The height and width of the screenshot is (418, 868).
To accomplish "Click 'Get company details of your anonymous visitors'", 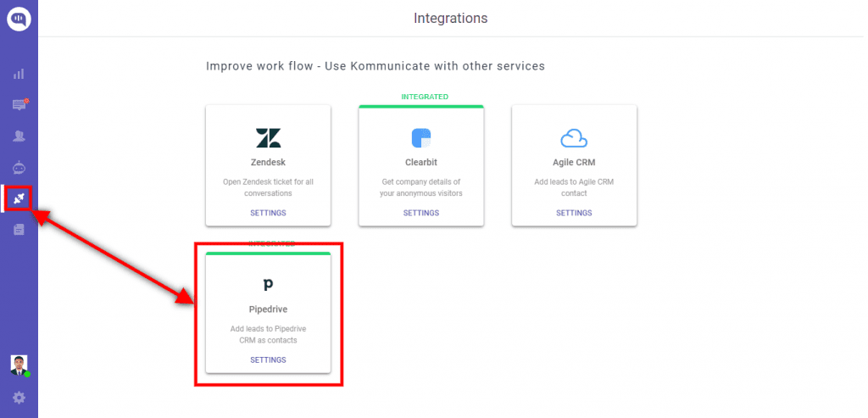I will tap(421, 187).
